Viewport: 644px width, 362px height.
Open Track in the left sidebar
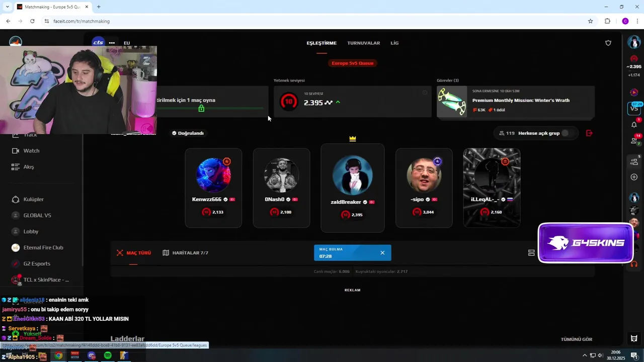(x=30, y=135)
